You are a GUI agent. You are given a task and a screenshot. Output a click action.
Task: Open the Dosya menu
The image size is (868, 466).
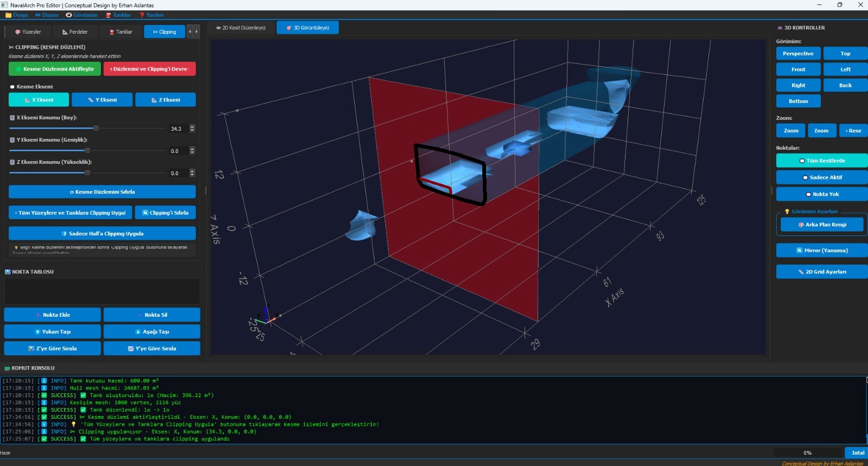[17, 15]
